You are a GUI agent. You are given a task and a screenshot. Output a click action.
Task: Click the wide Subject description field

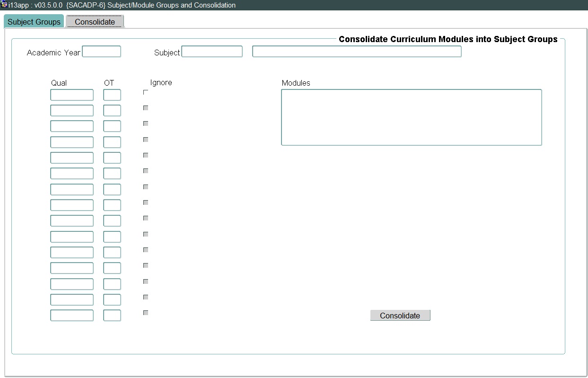pos(357,52)
